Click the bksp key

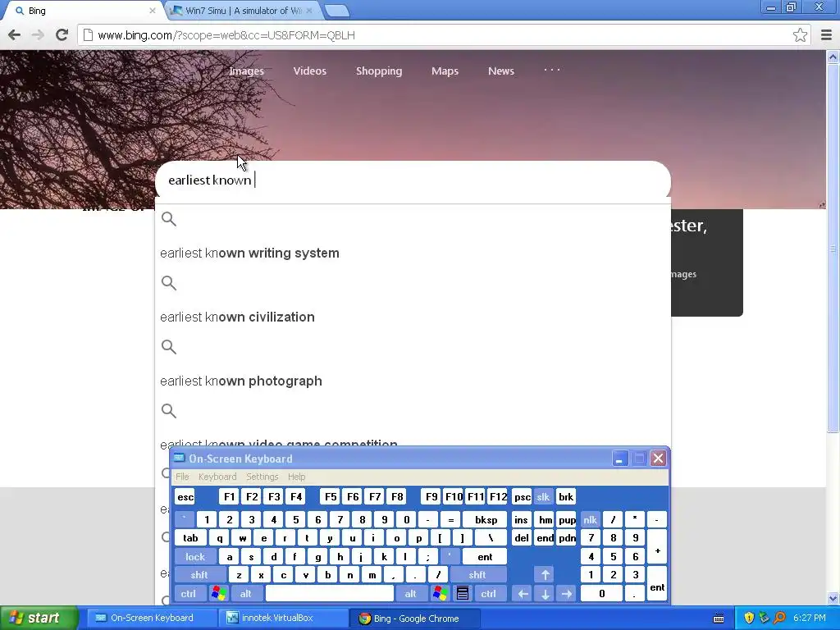[x=486, y=519]
